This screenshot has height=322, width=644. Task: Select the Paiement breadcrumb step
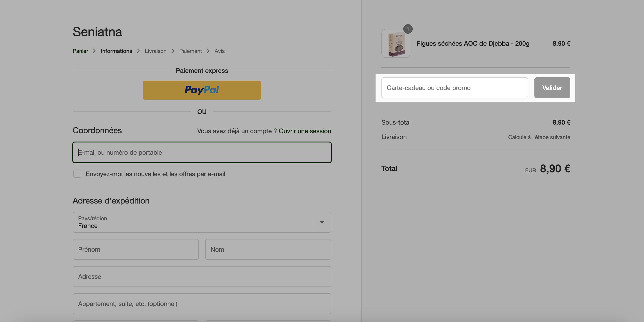coord(190,51)
